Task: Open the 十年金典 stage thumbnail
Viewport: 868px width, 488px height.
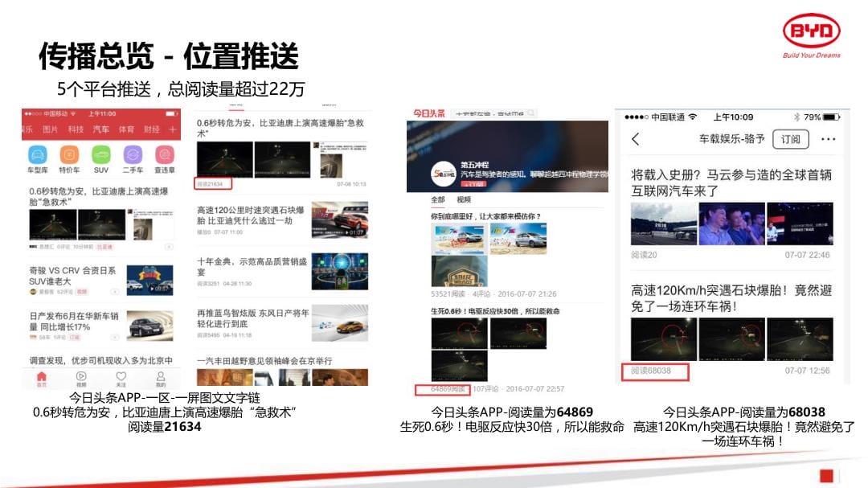Action: click(340, 272)
